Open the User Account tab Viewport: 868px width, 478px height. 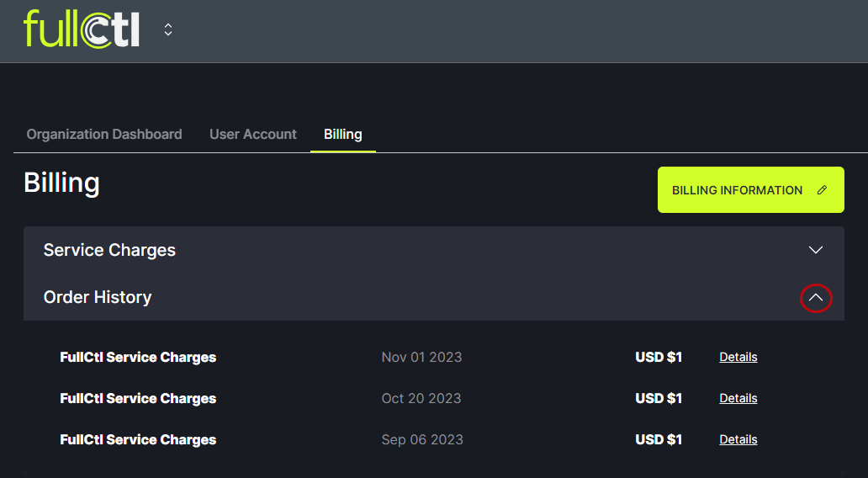253,135
